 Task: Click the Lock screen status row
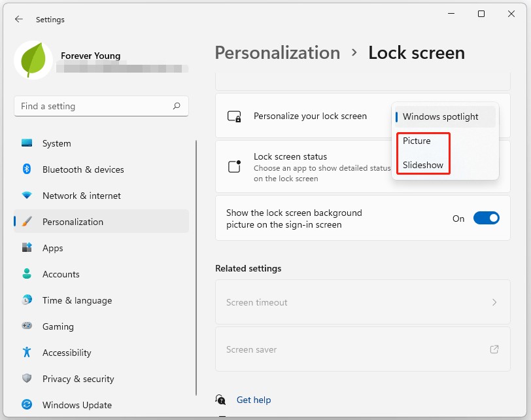click(x=363, y=166)
